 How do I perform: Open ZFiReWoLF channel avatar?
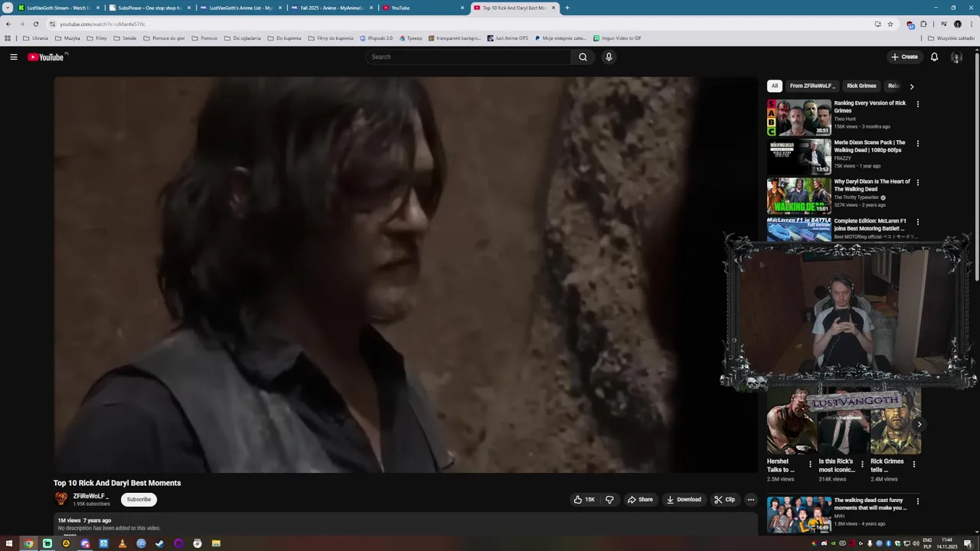[x=61, y=499]
